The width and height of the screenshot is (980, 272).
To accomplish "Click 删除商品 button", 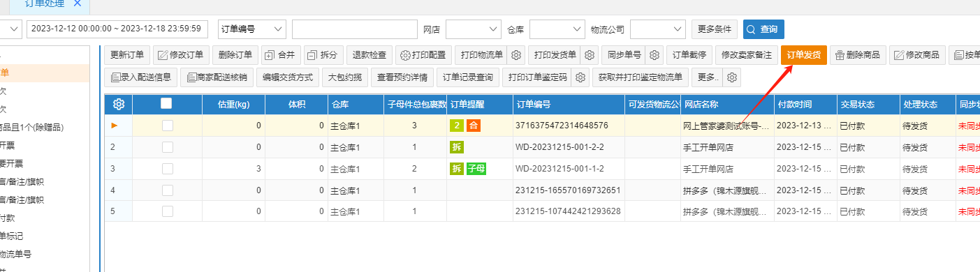I will tap(858, 55).
